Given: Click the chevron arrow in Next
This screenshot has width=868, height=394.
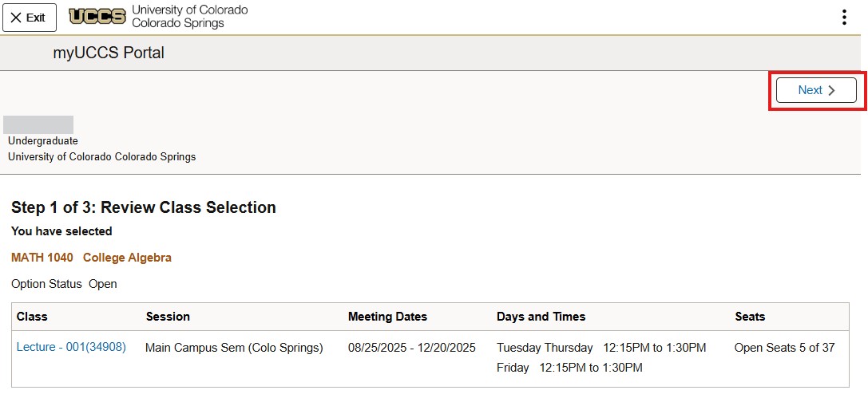Looking at the screenshot, I should pyautogui.click(x=831, y=90).
